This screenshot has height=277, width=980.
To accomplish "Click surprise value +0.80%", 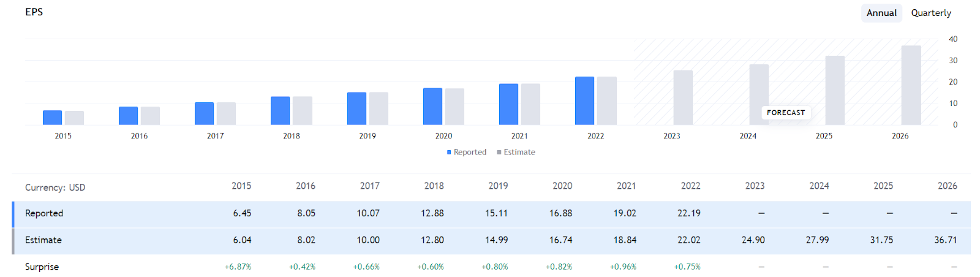I will (495, 267).
